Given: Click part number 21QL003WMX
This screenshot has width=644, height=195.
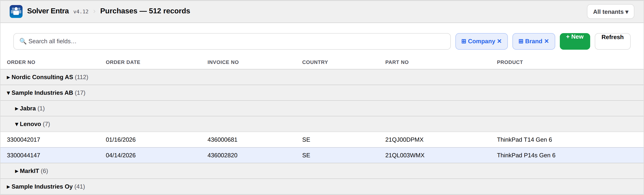Looking at the screenshot, I should (405, 155).
